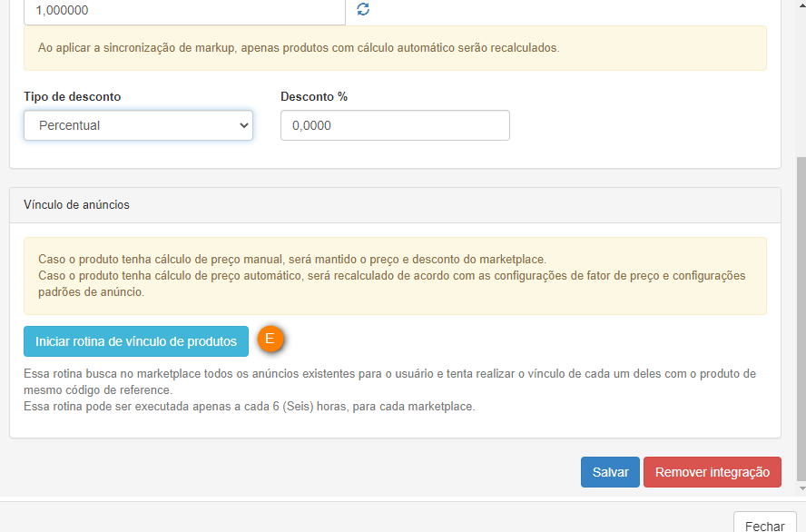The height and width of the screenshot is (532, 806).
Task: Click the Tipo de desconto label
Action: click(72, 96)
